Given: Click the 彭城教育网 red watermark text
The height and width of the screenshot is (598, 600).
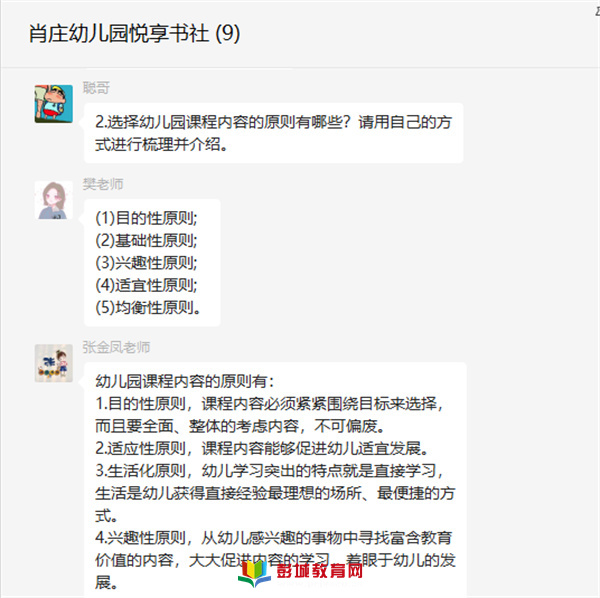Looking at the screenshot, I should [x=320, y=571].
